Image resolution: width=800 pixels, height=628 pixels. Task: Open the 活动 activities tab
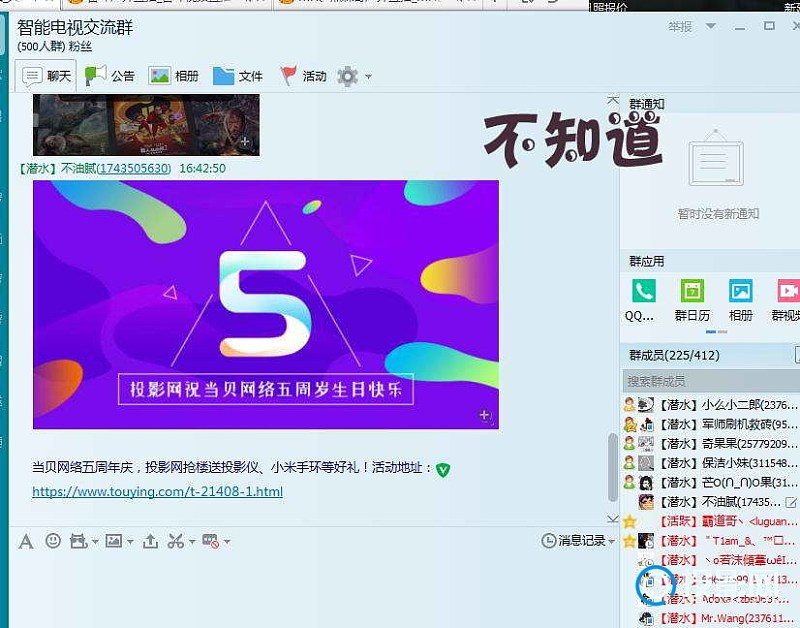coord(304,76)
